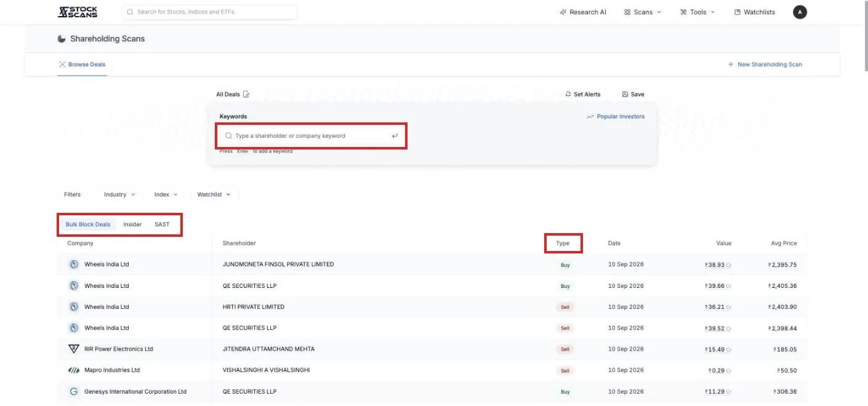The width and height of the screenshot is (868, 406).
Task: Click the user avatar icon
Action: [x=800, y=12]
